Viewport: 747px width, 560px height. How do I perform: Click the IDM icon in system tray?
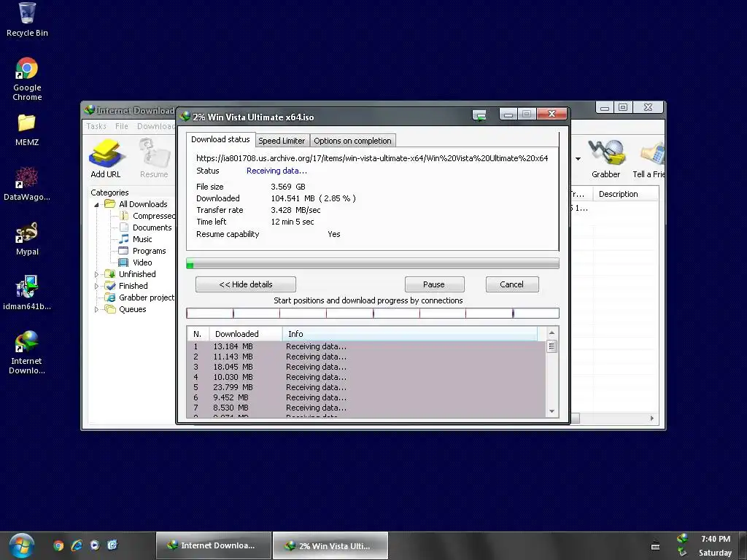click(682, 539)
